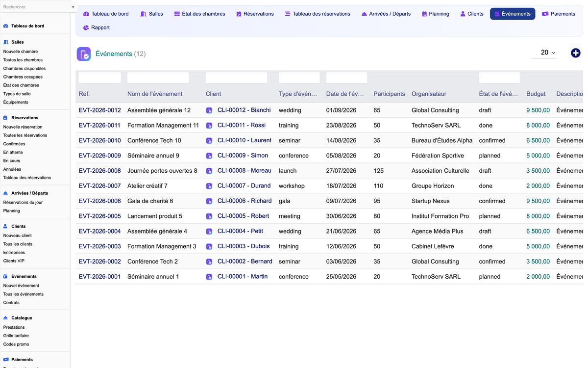This screenshot has height=368, width=588.
Task: Sort by Participants column header
Action: pyautogui.click(x=389, y=94)
